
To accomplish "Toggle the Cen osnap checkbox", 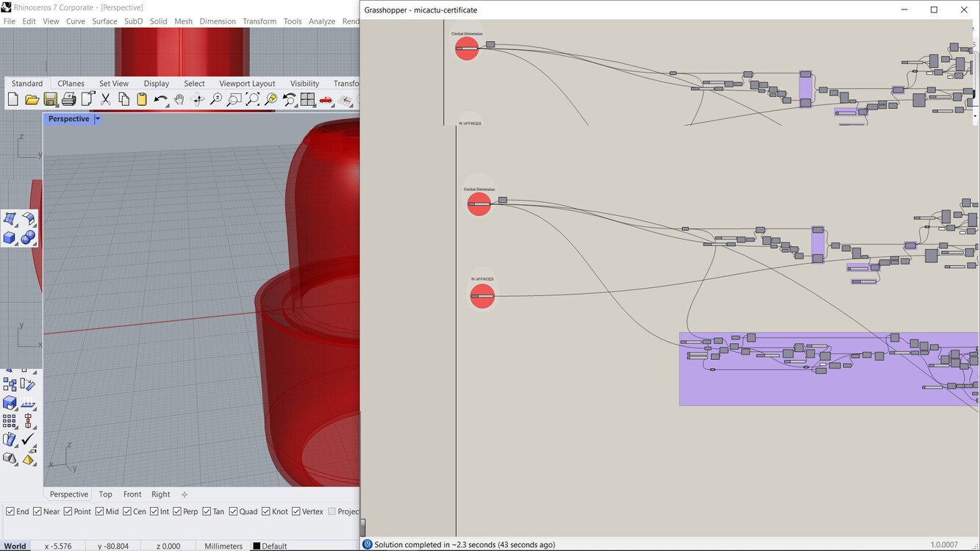I will (127, 511).
